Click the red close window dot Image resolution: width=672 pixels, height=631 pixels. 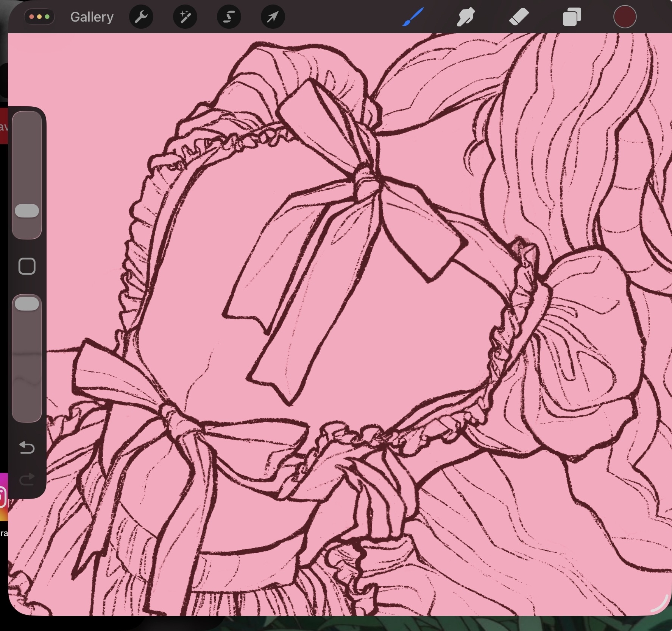tap(31, 17)
